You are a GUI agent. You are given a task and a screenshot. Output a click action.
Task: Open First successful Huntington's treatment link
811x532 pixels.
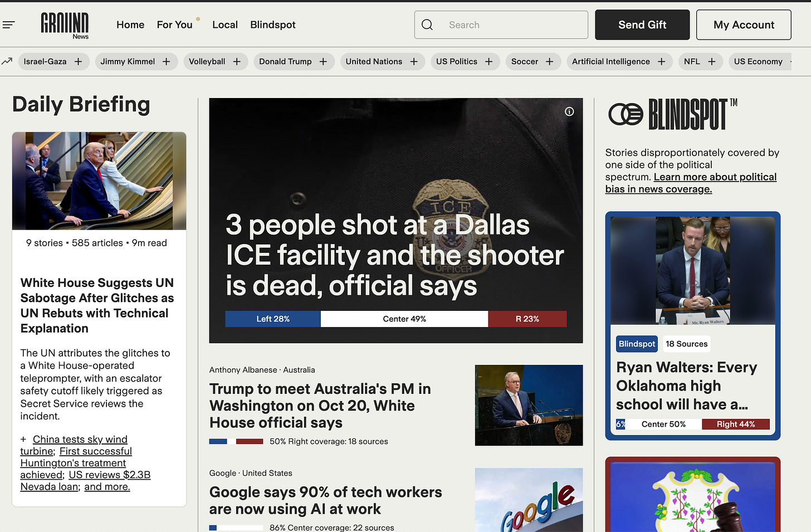pos(76,463)
